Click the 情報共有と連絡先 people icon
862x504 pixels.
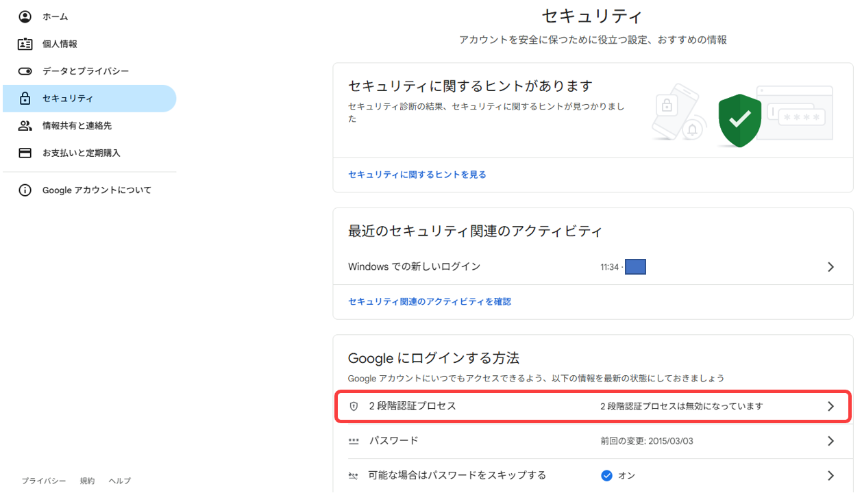pos(25,126)
